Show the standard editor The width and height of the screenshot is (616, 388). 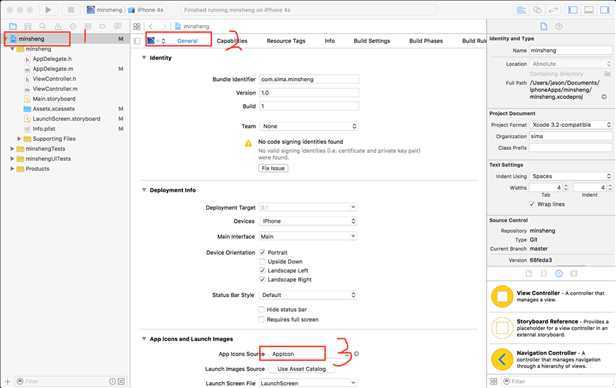[521, 10]
